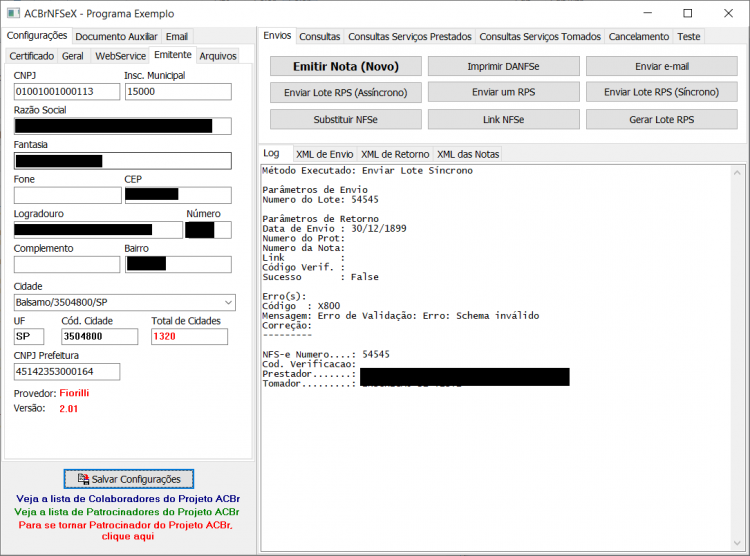This screenshot has width=750, height=556.
Task: Click the Fantasia field
Action: click(x=123, y=161)
